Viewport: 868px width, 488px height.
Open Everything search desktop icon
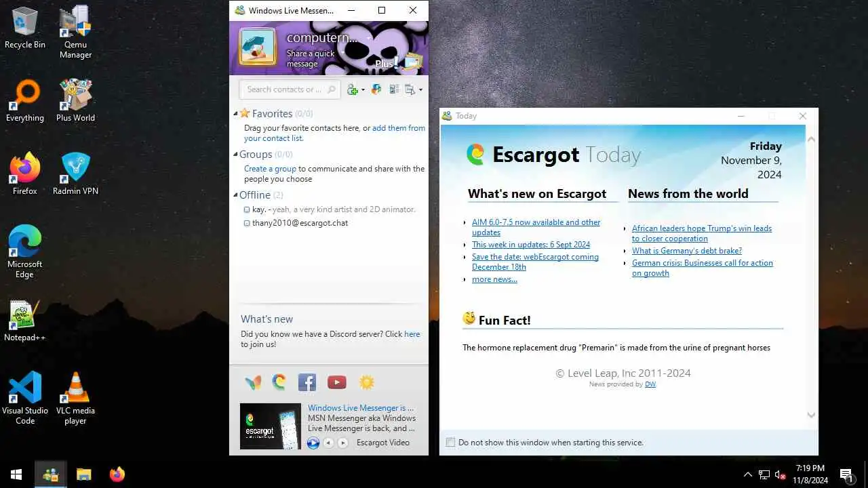[x=25, y=101]
